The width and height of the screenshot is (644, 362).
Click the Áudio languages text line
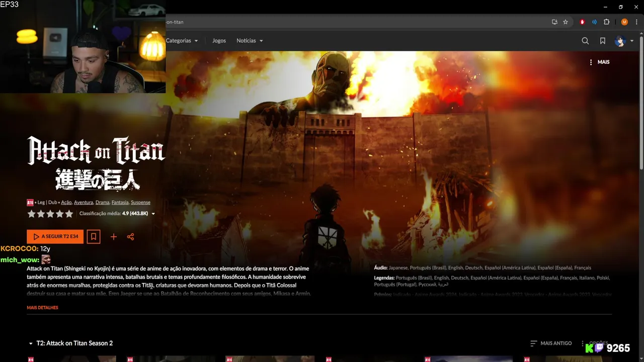click(482, 267)
